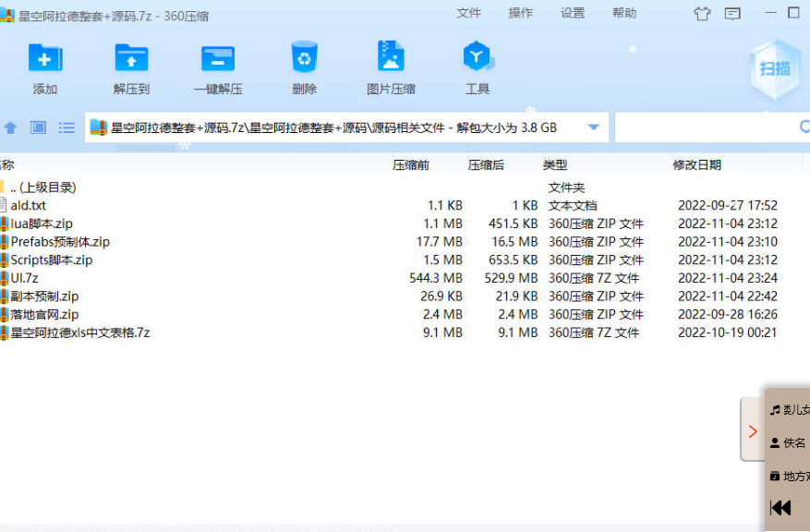Click the artist person icon in side widget
The image size is (810, 532).
pyautogui.click(x=774, y=442)
